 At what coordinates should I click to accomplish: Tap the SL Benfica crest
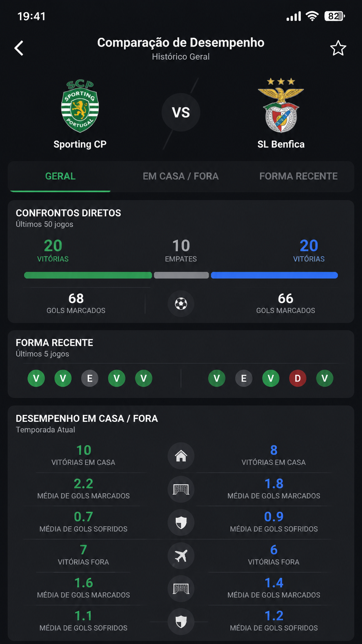(281, 105)
